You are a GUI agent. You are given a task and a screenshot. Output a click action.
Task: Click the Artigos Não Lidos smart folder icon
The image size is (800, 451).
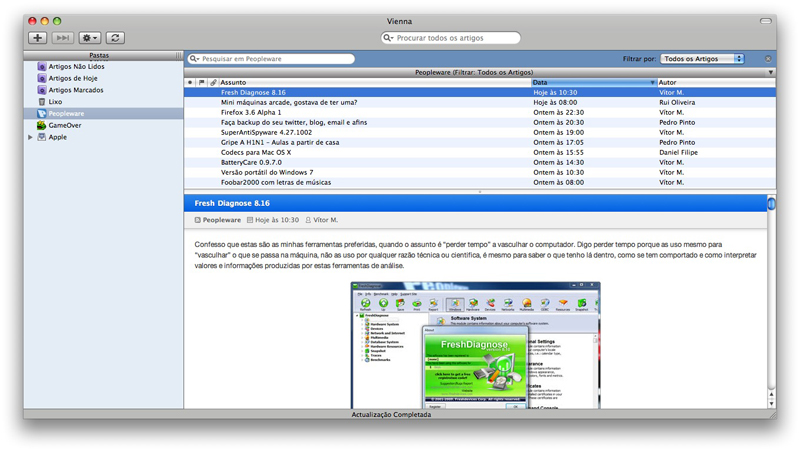(x=42, y=66)
